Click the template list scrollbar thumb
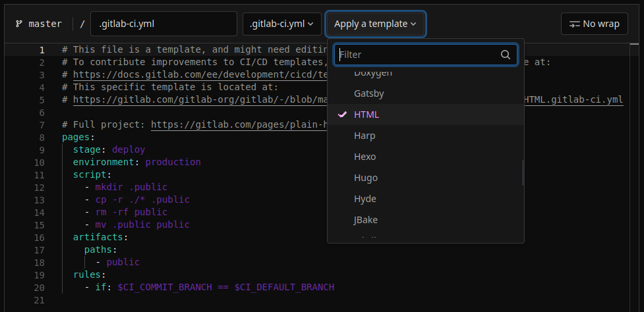The width and height of the screenshot is (644, 312). click(523, 172)
